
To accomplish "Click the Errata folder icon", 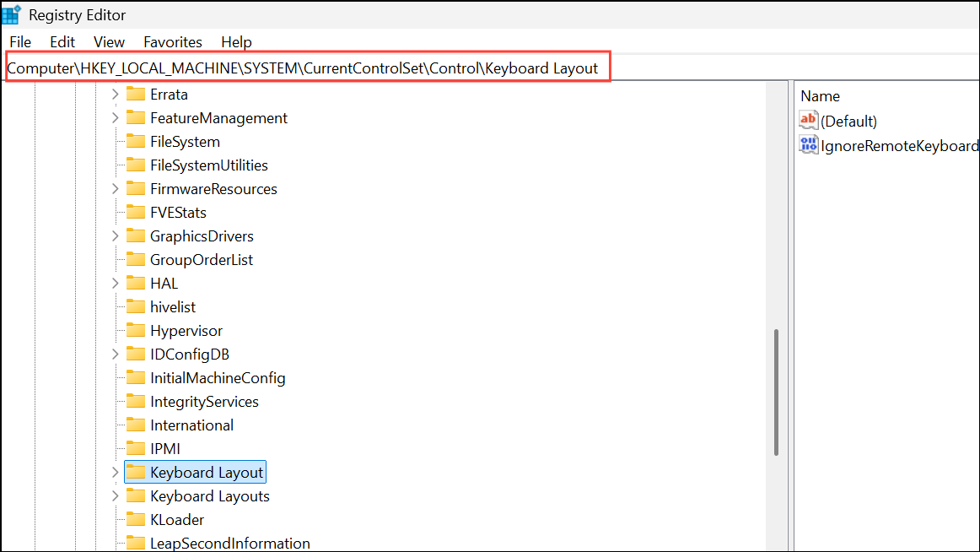I will 135,94.
